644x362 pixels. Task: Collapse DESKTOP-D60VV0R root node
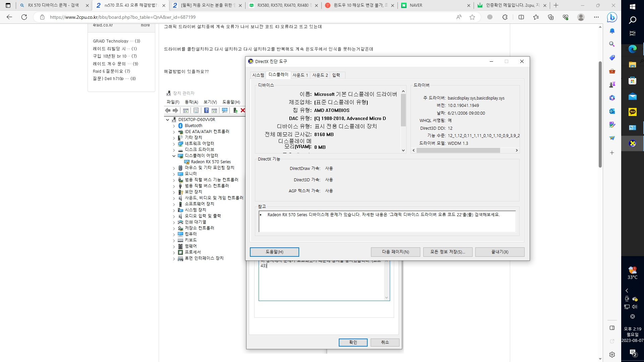[167, 120]
